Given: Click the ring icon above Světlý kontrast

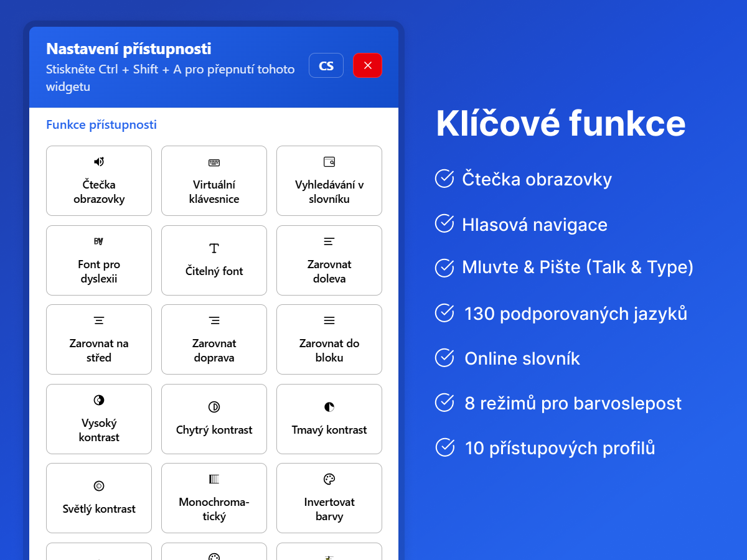Looking at the screenshot, I should point(99,486).
